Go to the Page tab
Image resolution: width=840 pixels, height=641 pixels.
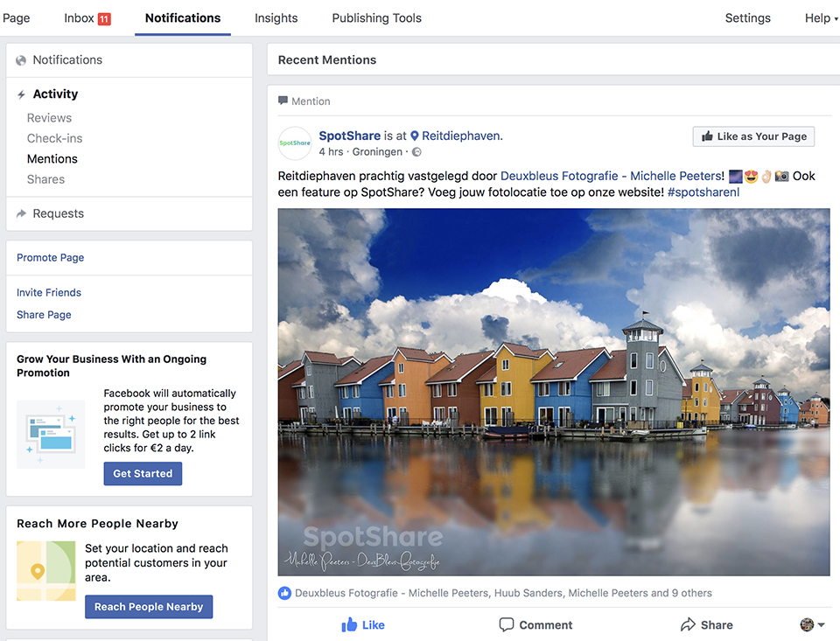(16, 18)
